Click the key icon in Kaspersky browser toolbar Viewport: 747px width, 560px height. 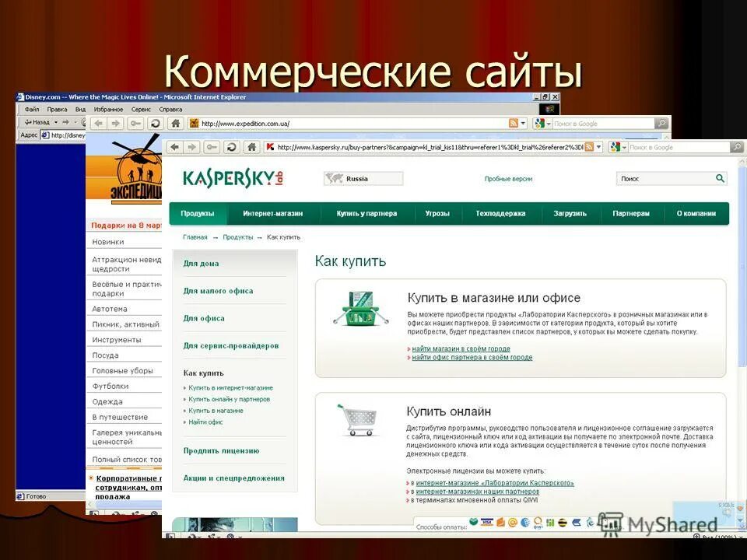(x=212, y=147)
